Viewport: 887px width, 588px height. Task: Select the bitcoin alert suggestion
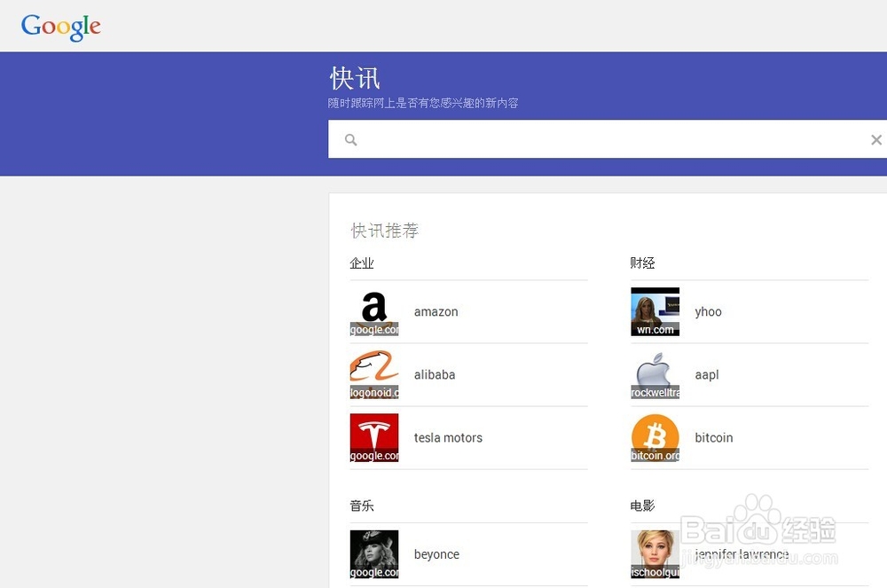714,437
